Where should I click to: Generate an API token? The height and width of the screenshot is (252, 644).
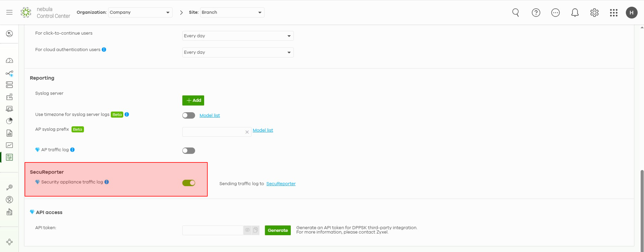[x=278, y=230]
